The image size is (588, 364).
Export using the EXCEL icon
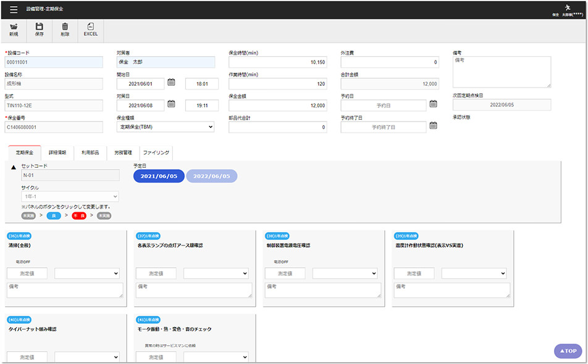pos(90,27)
